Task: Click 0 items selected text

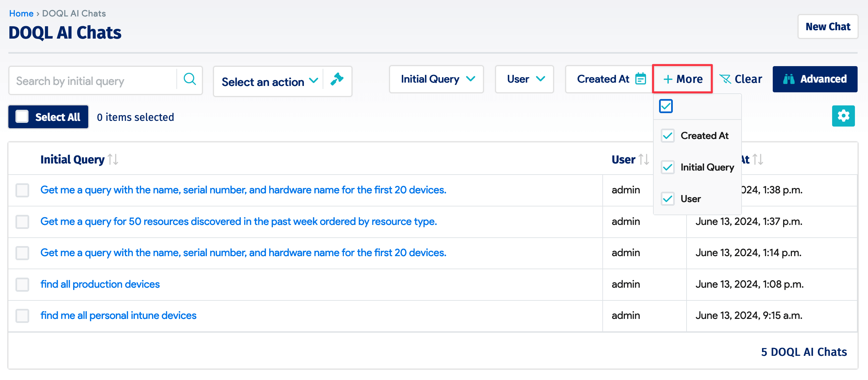Action: pos(135,117)
